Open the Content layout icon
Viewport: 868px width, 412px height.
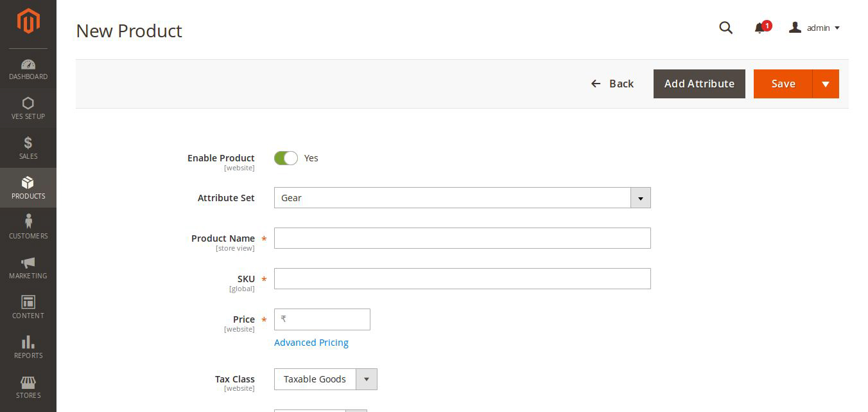[28, 302]
